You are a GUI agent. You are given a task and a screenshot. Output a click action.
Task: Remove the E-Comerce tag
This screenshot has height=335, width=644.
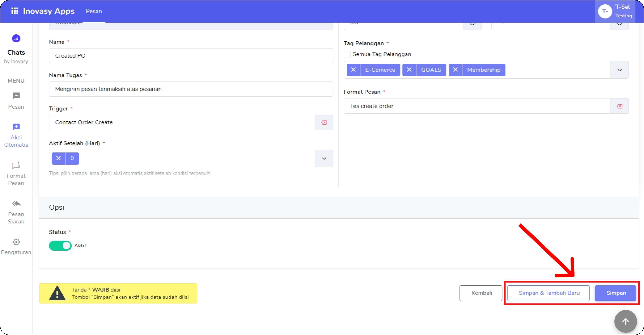(353, 70)
